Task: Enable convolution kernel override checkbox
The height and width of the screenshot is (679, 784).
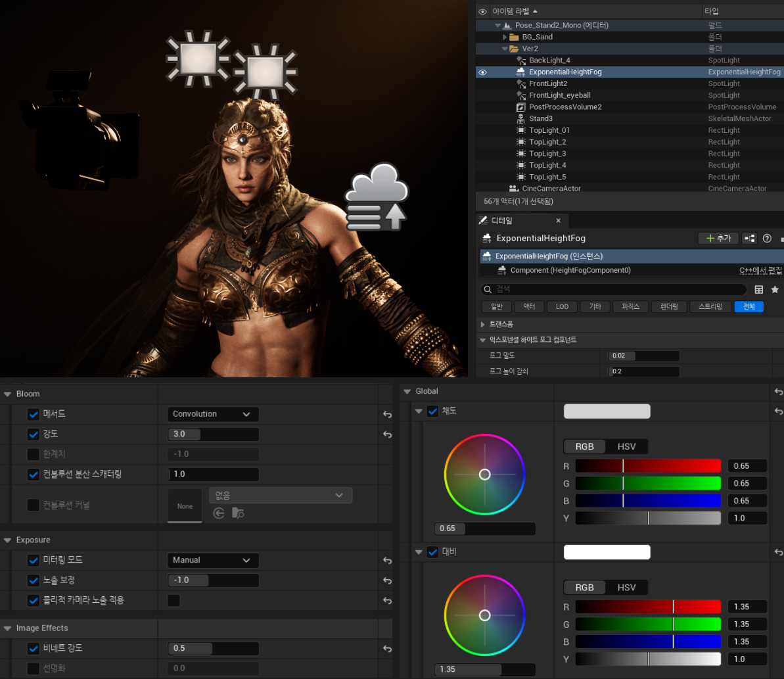Action: (x=34, y=505)
